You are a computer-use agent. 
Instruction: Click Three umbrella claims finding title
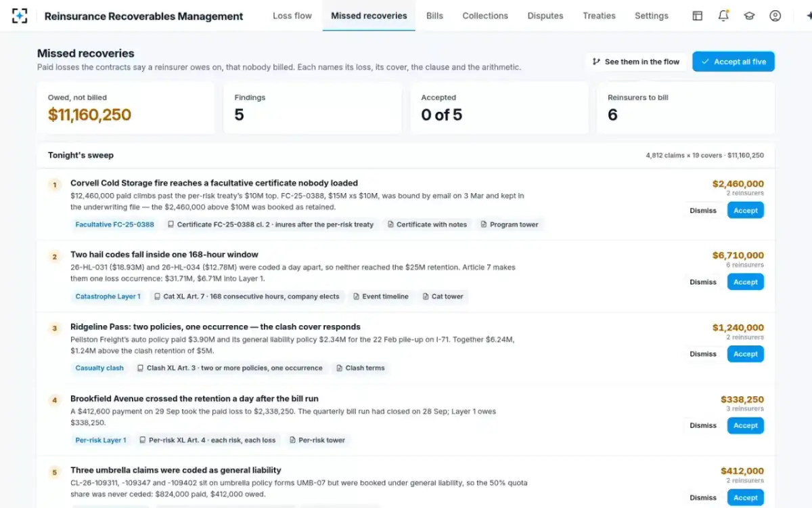(x=176, y=470)
